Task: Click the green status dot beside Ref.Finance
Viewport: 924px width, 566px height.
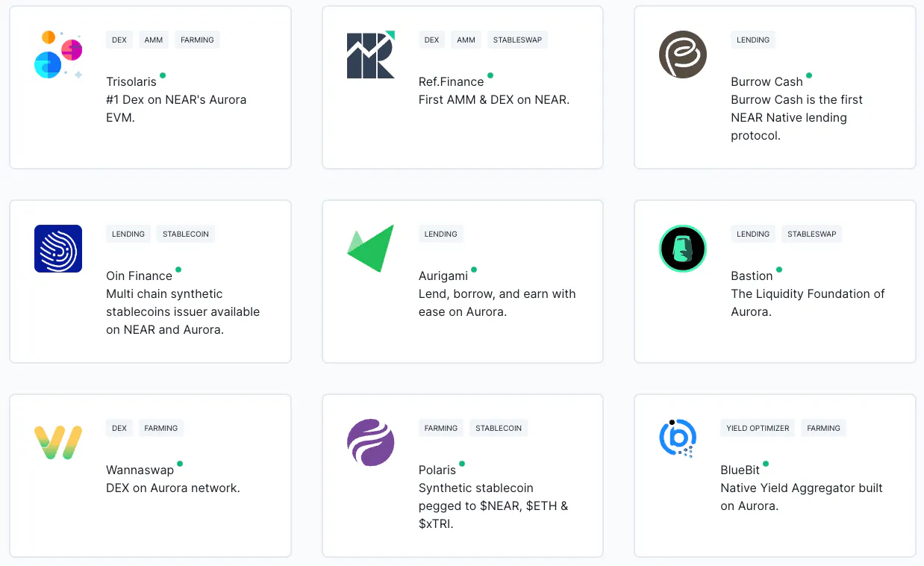Action: point(490,75)
